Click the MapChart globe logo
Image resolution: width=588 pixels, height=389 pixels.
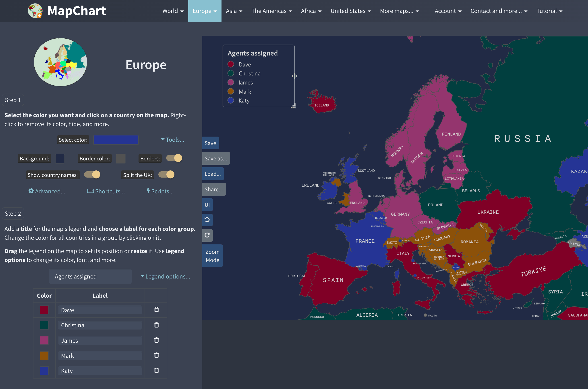coord(35,11)
